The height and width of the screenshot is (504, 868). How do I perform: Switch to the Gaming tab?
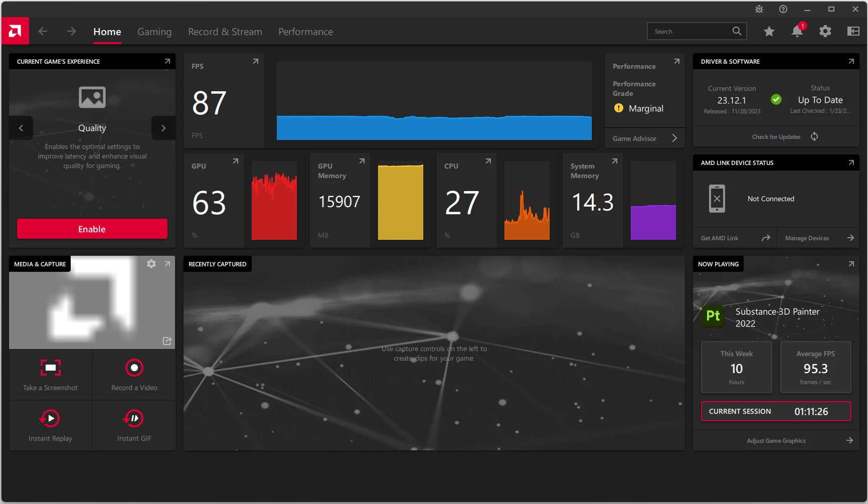tap(154, 32)
